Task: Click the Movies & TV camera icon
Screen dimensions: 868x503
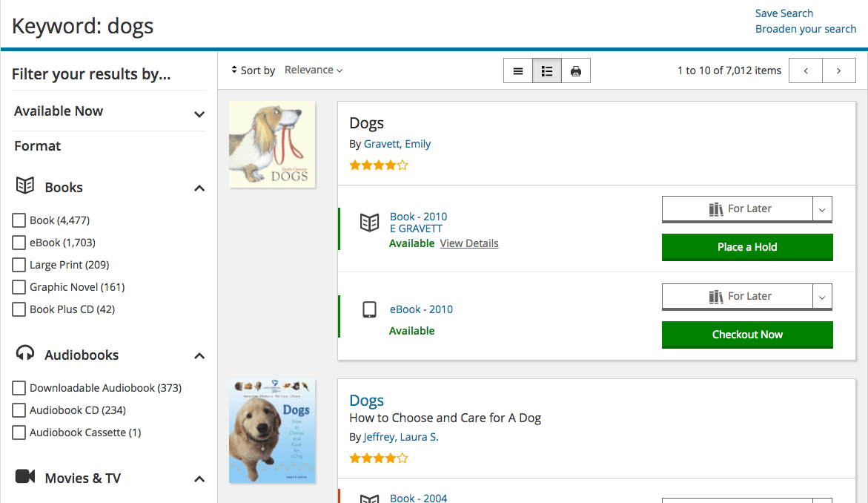Action: [25, 476]
